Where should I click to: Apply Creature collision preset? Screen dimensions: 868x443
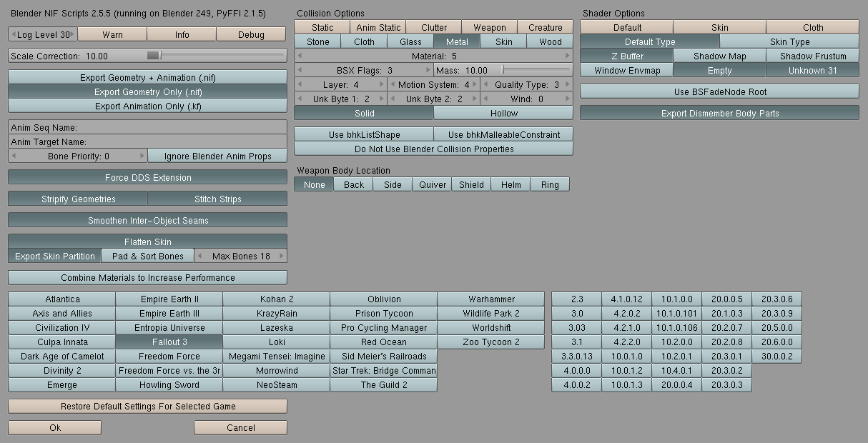545,27
